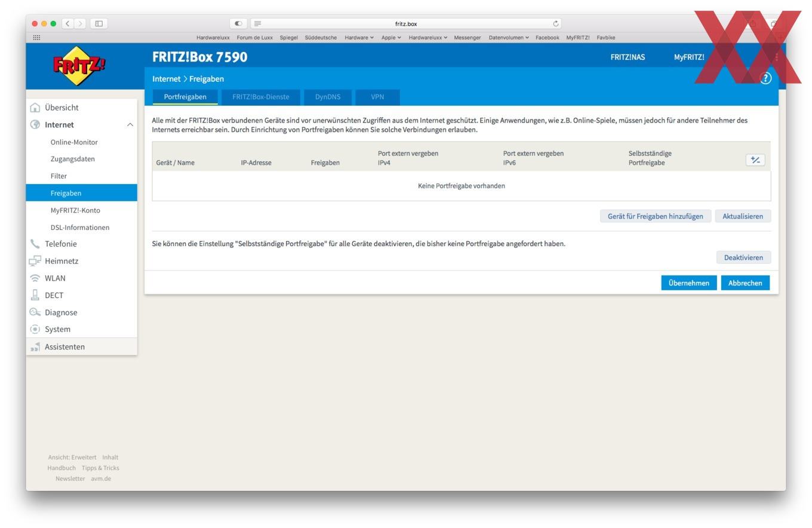This screenshot has width=812, height=528.
Task: Click the fritz.box address bar
Action: tap(406, 24)
